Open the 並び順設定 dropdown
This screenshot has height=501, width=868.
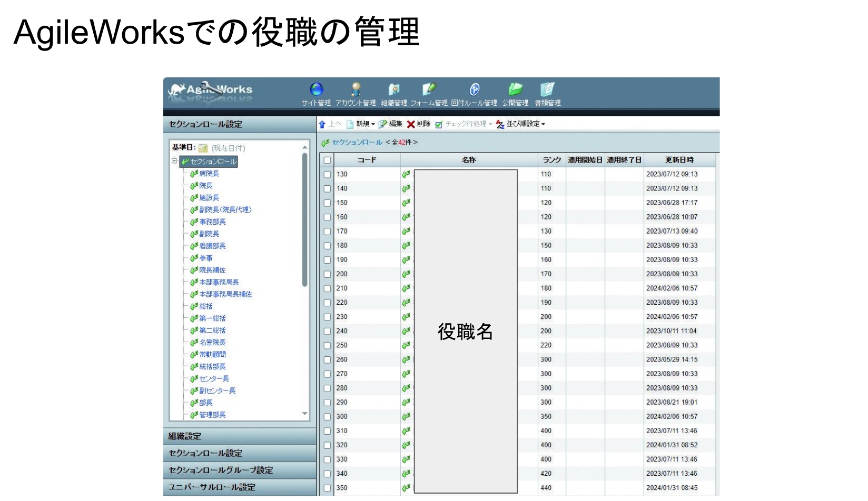(520, 124)
